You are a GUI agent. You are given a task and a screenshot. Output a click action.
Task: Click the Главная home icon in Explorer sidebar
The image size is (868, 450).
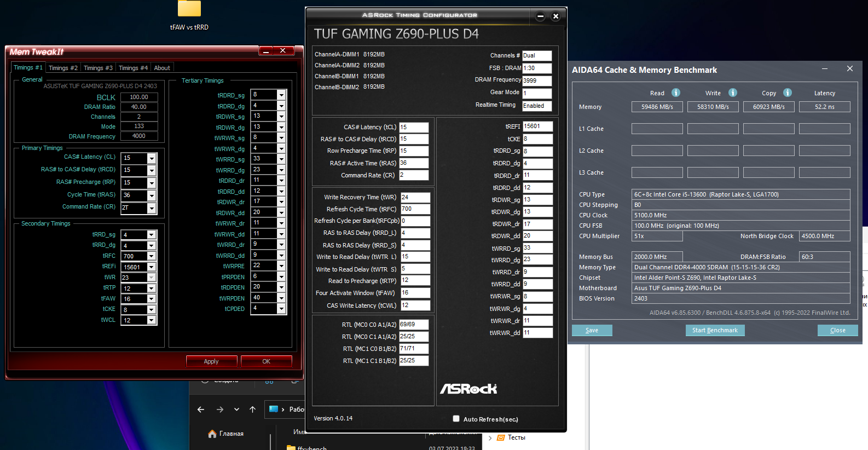212,434
